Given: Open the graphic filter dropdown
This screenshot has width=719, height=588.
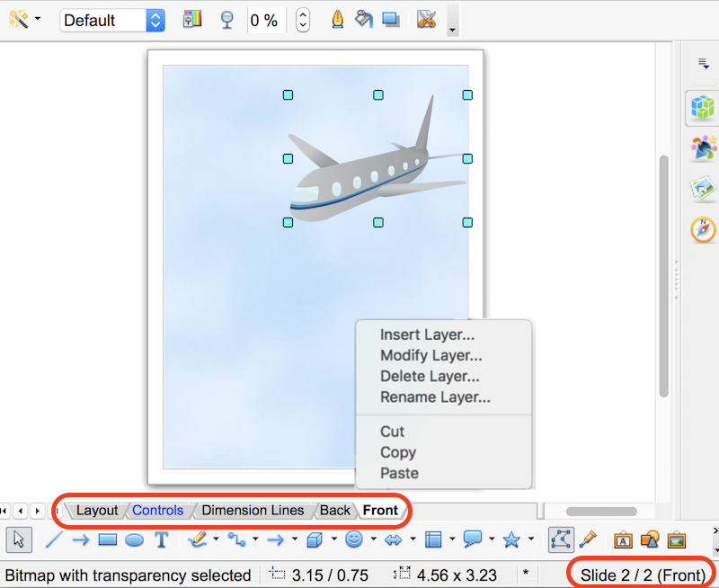Looking at the screenshot, I should click(192, 20).
